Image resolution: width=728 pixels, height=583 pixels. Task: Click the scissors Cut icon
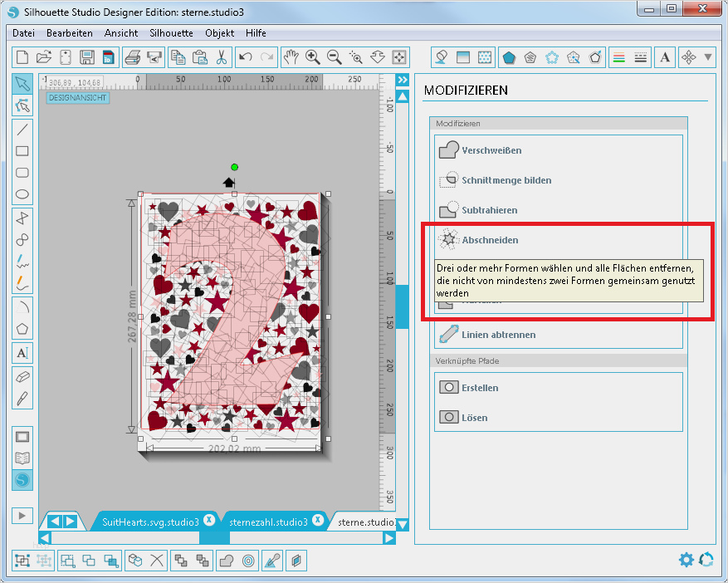(x=222, y=57)
